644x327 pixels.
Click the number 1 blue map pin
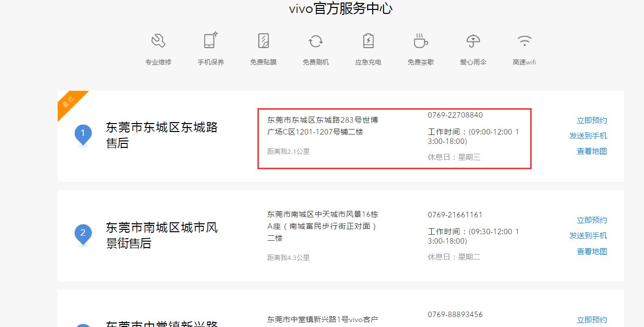tap(82, 133)
